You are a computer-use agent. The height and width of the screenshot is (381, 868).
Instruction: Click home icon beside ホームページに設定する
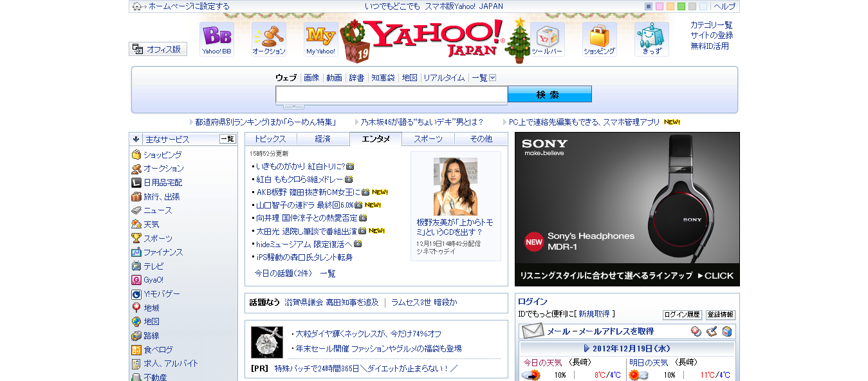[137, 6]
